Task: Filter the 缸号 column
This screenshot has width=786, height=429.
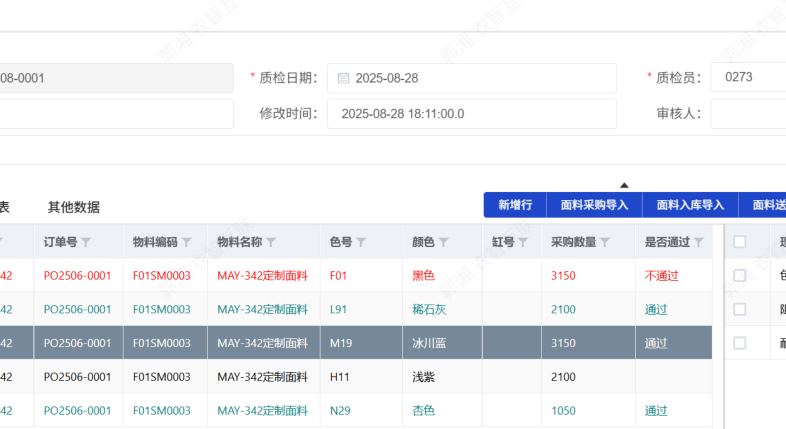Action: coord(523,243)
